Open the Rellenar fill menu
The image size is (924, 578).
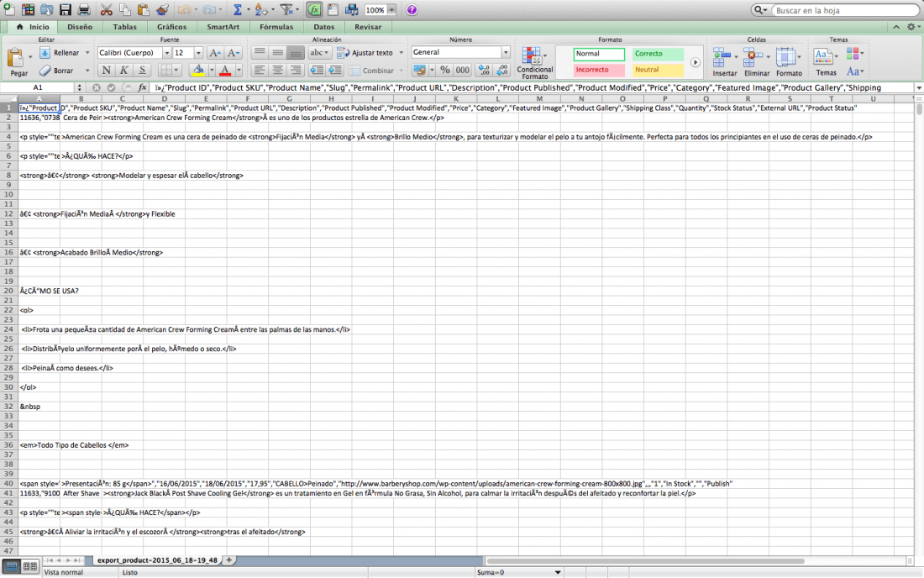point(64,52)
